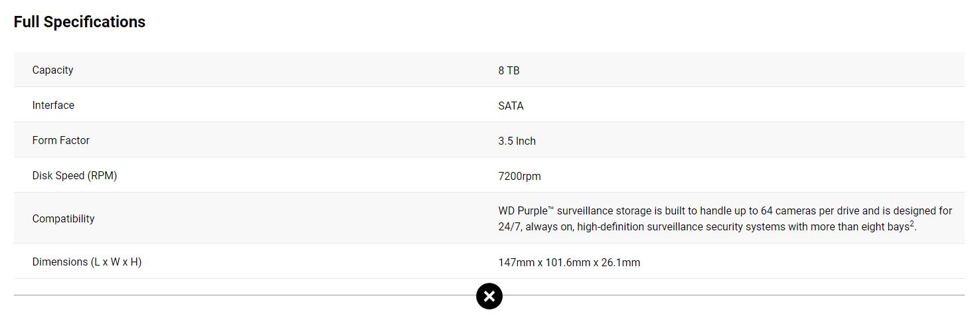980x320 pixels.
Task: Close specifications using the black X icon
Action: click(489, 296)
